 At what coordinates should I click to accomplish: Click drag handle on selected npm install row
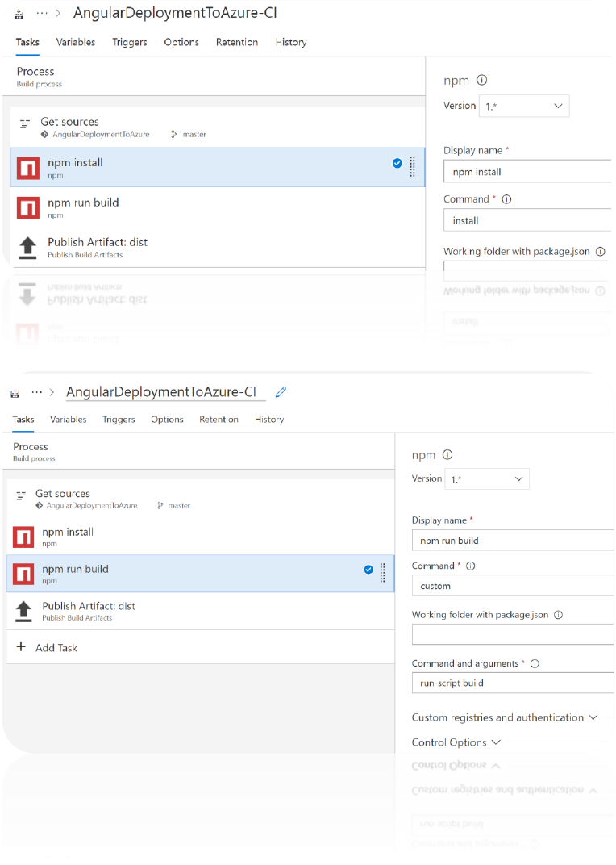click(x=412, y=166)
